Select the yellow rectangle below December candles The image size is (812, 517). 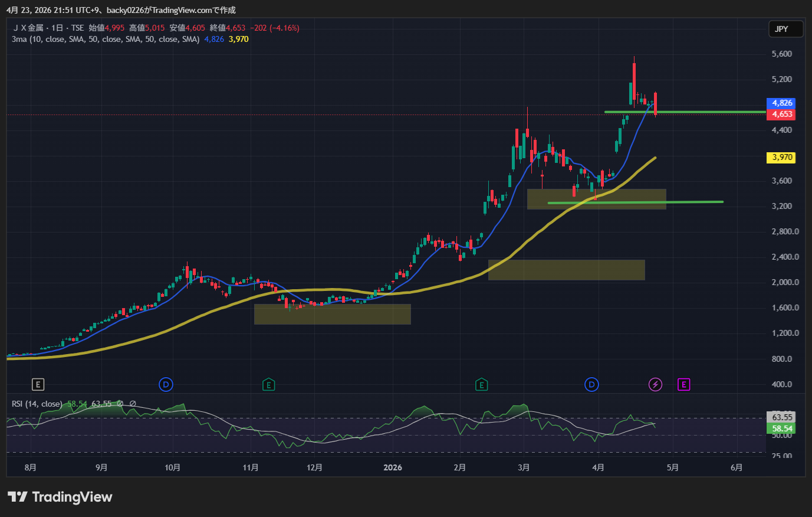[x=332, y=315]
